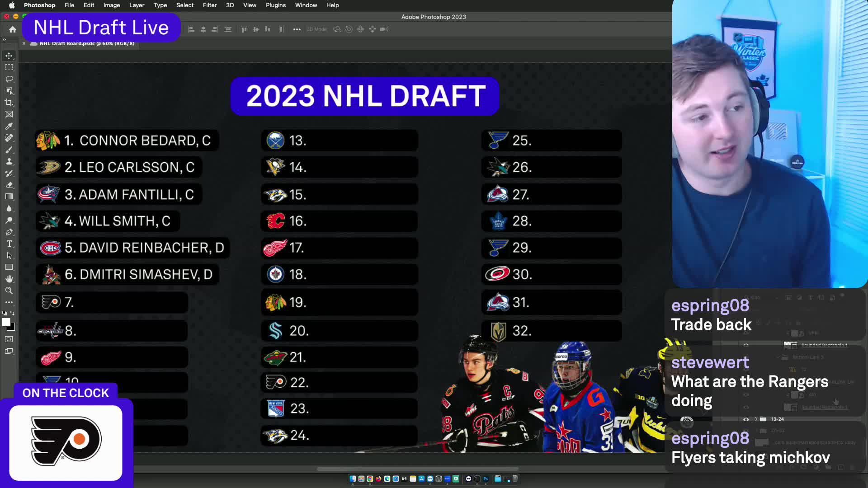Open the Layer menu
868x488 pixels.
pyautogui.click(x=137, y=5)
